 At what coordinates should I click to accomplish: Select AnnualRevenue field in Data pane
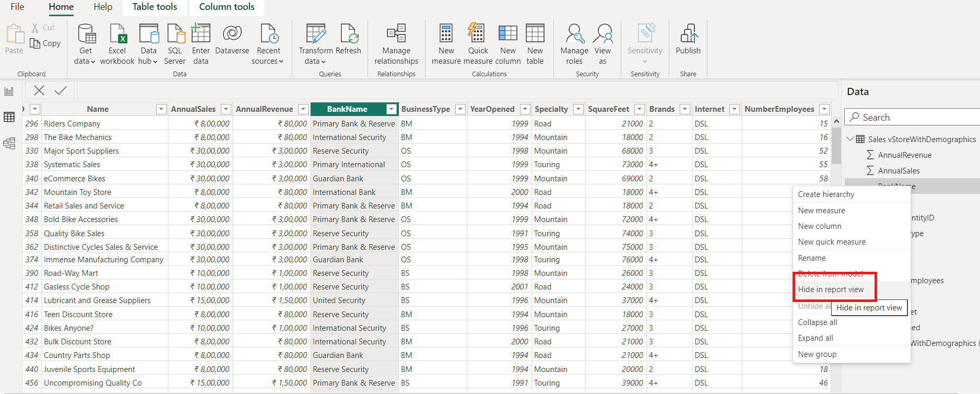click(904, 155)
